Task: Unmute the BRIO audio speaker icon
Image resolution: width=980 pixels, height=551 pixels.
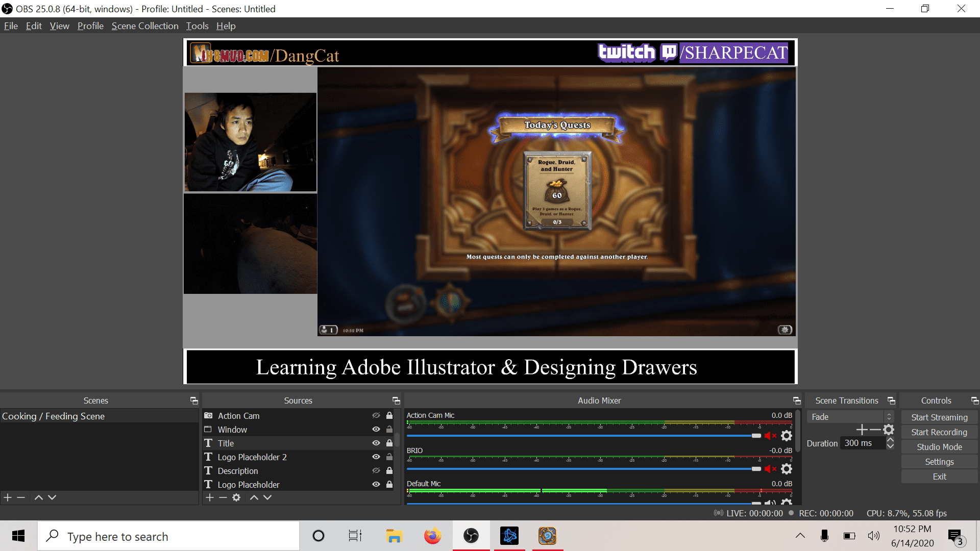Action: pos(770,469)
